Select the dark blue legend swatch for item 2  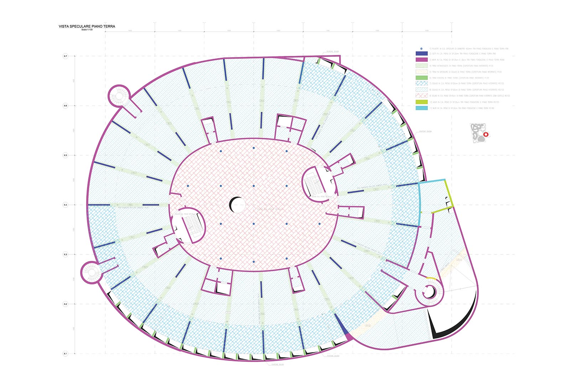click(421, 53)
